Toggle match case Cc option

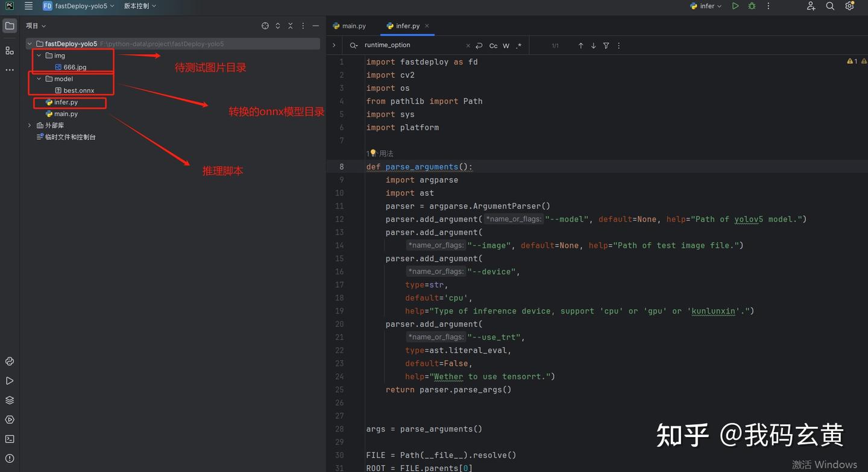coord(493,46)
